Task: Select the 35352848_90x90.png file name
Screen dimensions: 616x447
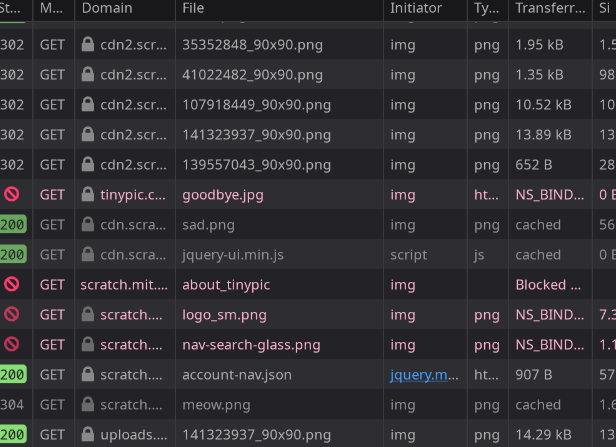Action: click(253, 45)
